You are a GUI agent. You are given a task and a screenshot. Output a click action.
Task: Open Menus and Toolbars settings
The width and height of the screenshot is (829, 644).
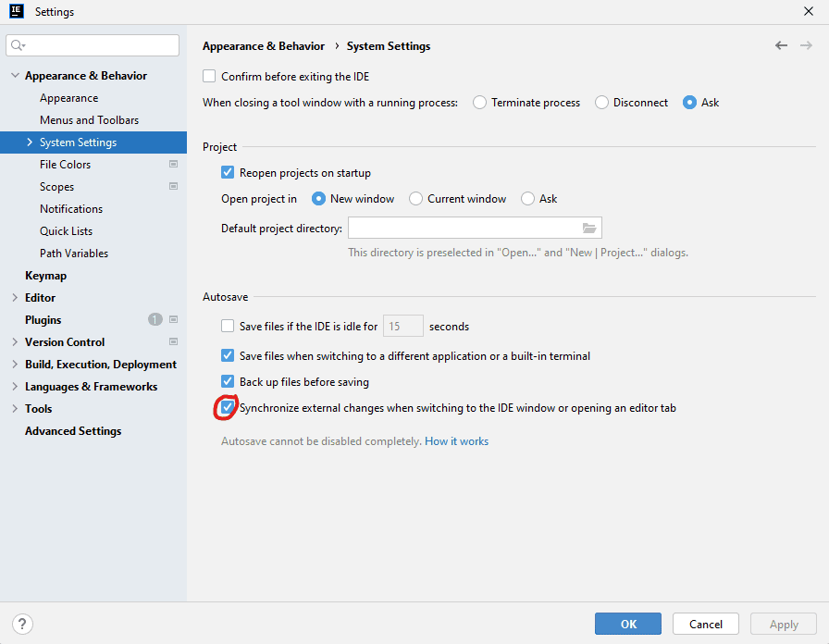(89, 120)
